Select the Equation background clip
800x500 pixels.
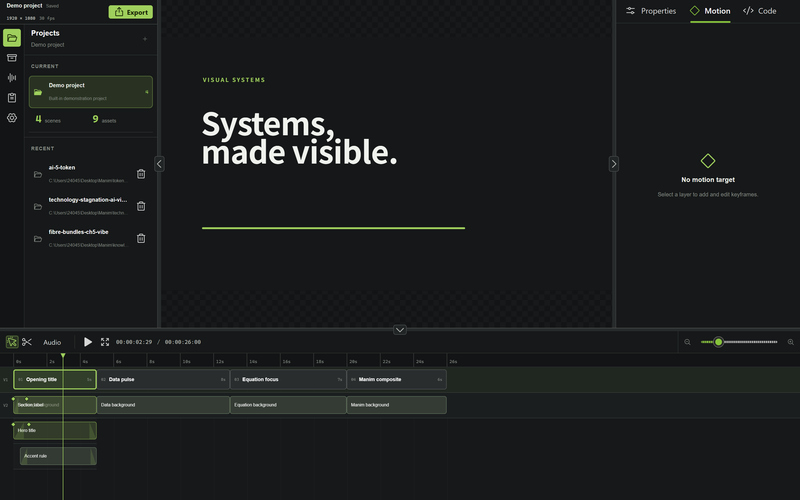tap(288, 405)
